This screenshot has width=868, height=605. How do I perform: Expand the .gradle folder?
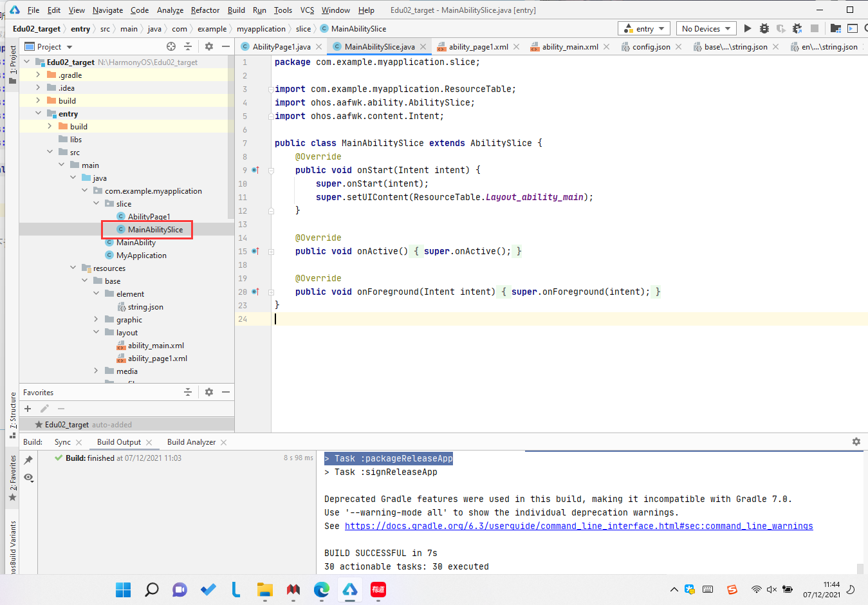pyautogui.click(x=38, y=75)
